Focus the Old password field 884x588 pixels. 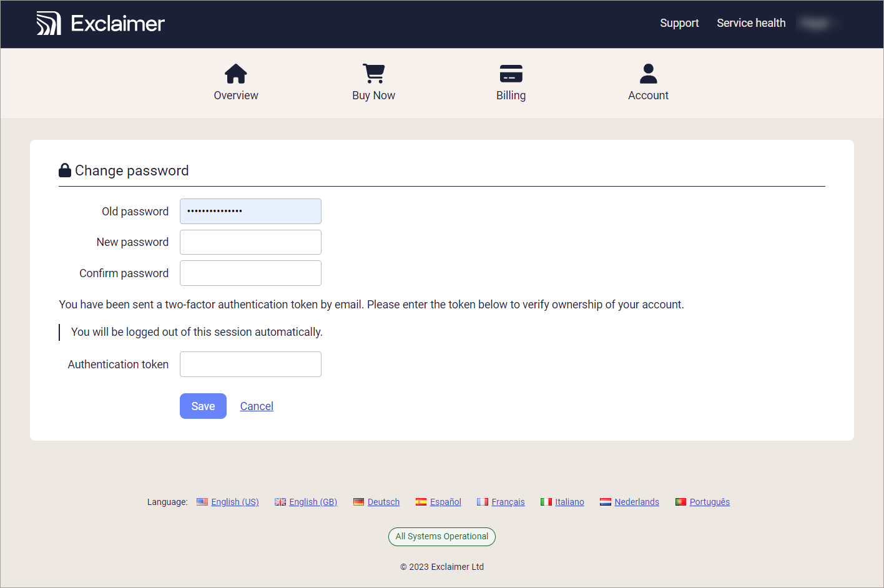pyautogui.click(x=250, y=212)
